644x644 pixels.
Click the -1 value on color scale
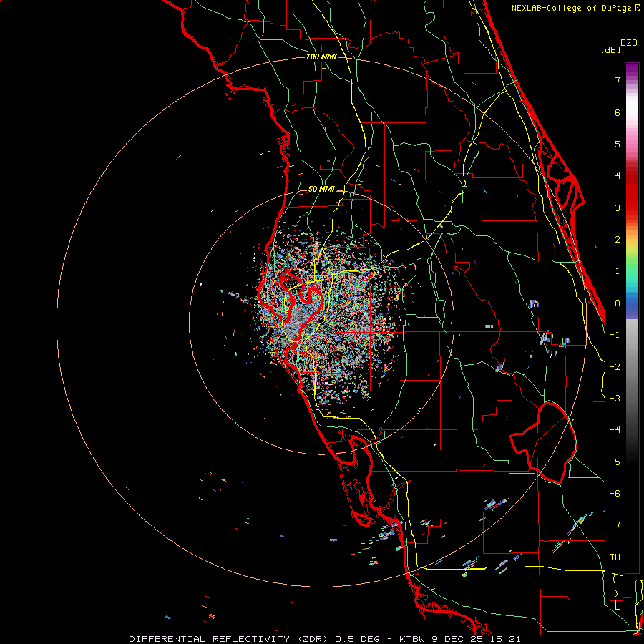pyautogui.click(x=615, y=335)
